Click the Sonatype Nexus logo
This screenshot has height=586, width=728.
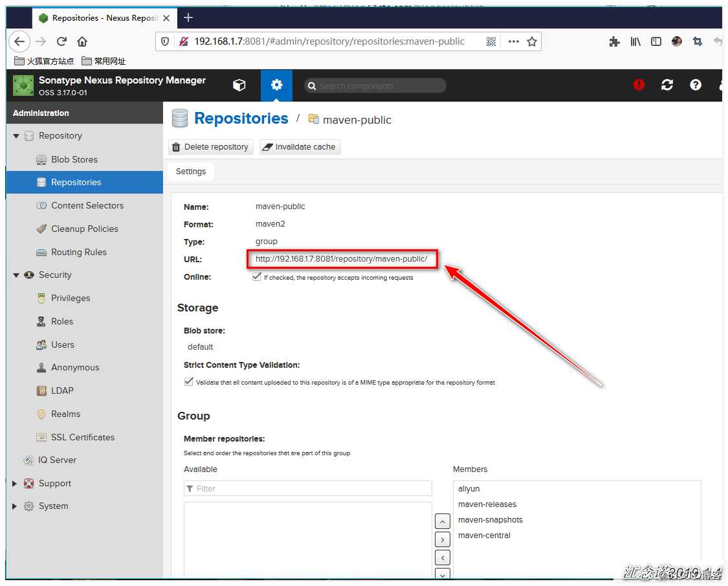[23, 85]
